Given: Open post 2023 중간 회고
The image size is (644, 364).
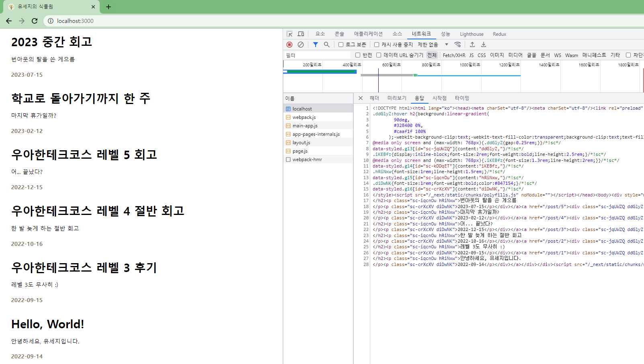Looking at the screenshot, I should [x=52, y=42].
